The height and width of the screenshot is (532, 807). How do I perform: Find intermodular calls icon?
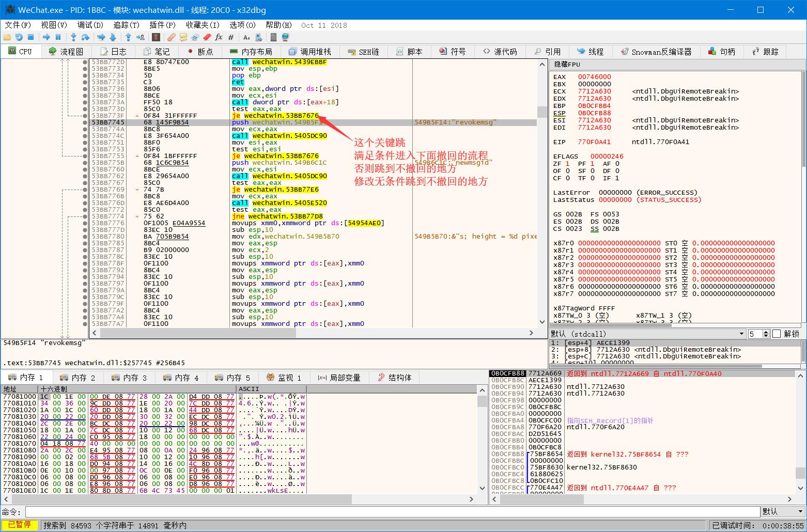tap(258, 37)
